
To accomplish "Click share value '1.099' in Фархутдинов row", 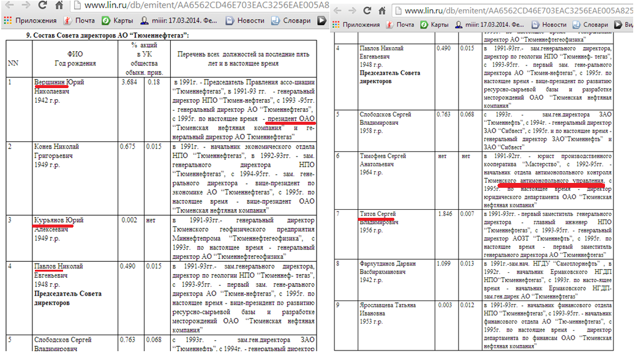I will (443, 264).
